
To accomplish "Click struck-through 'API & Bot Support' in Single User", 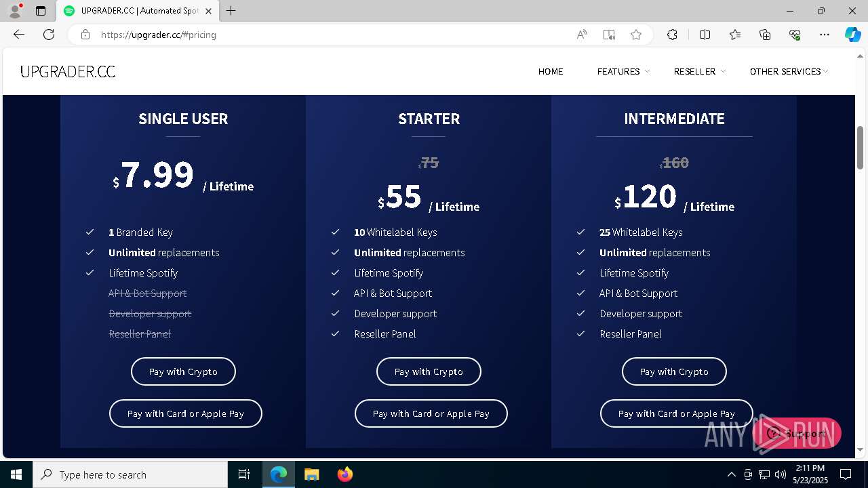I will click(x=148, y=293).
